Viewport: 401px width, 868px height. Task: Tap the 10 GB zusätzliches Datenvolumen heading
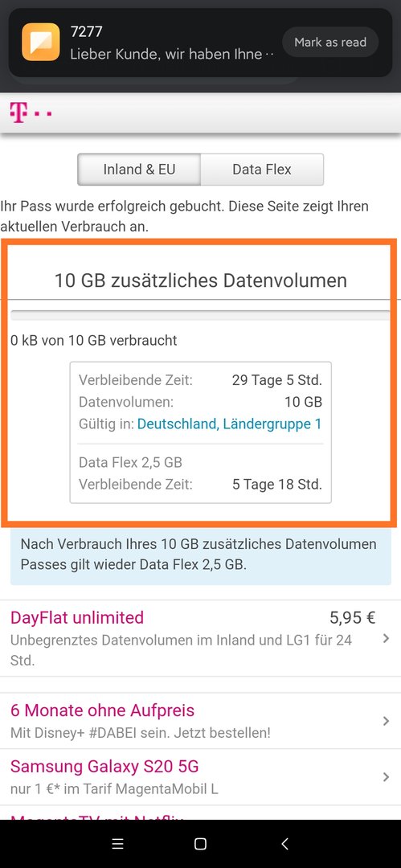coord(201,280)
